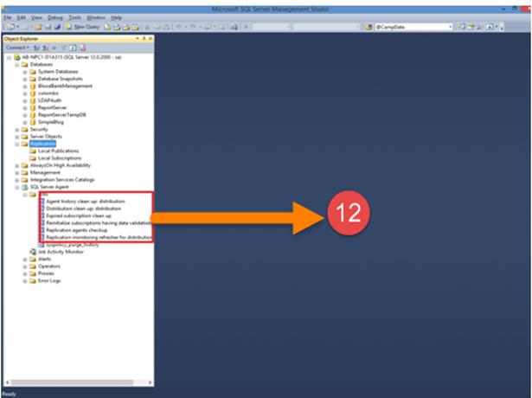This screenshot has height=398, width=532.
Task: Open the Object Explorer window position dropdown
Action: click(x=138, y=39)
